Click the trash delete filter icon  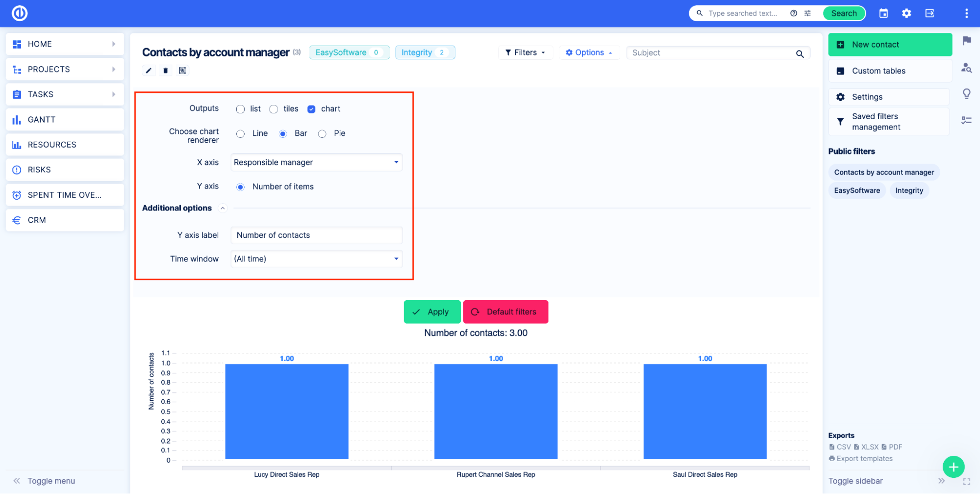(x=166, y=71)
